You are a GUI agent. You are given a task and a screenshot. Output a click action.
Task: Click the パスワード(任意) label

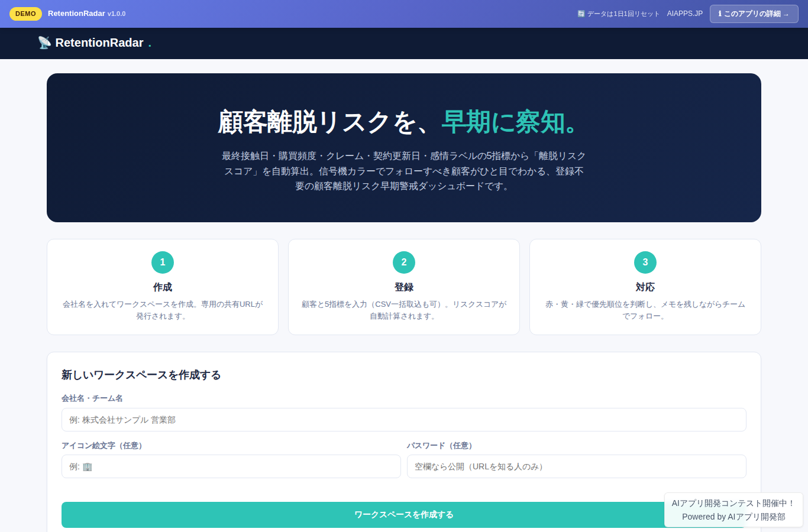[441, 446]
